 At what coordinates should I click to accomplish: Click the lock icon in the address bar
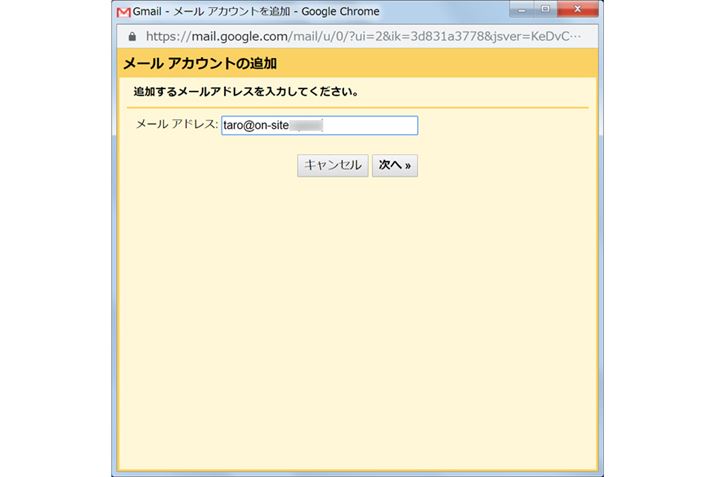[x=132, y=36]
